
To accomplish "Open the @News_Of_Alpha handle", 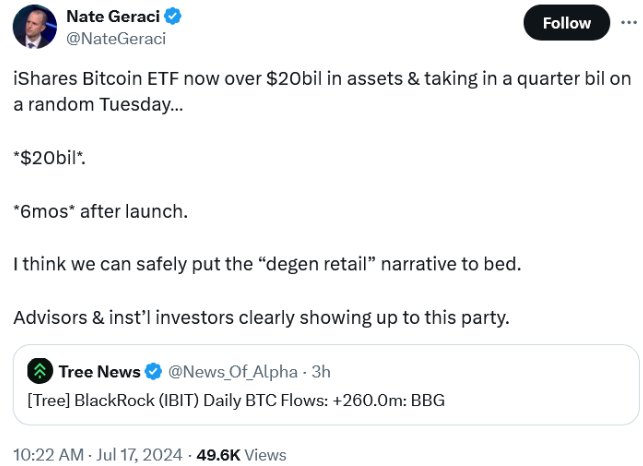I will [x=233, y=372].
